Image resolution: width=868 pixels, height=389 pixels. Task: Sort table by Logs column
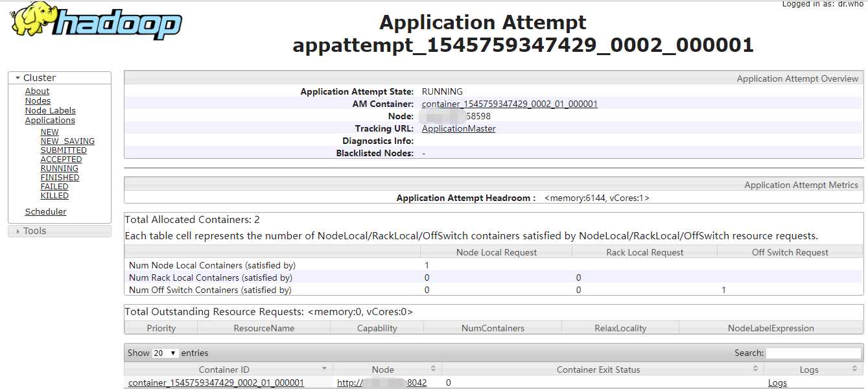tap(813, 369)
